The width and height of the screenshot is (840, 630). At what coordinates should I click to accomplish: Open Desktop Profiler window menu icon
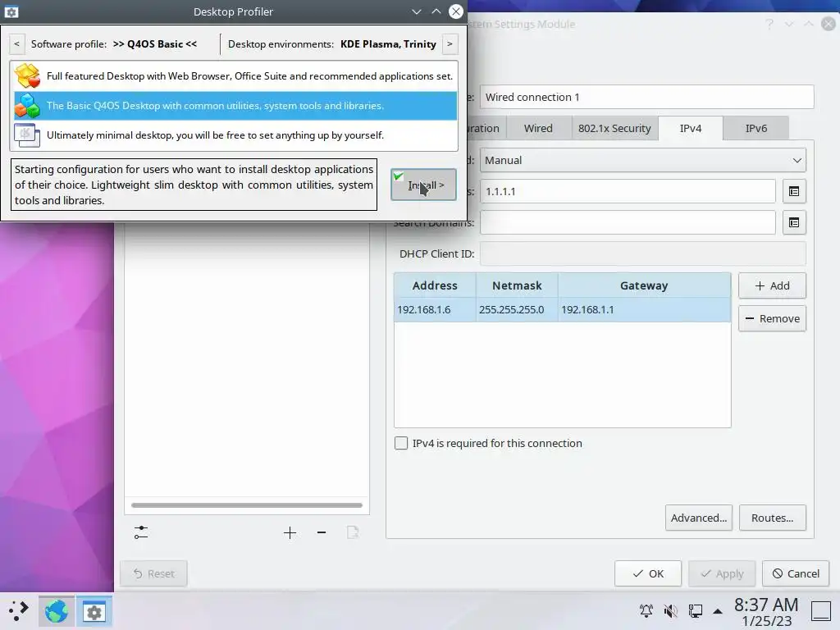11,11
